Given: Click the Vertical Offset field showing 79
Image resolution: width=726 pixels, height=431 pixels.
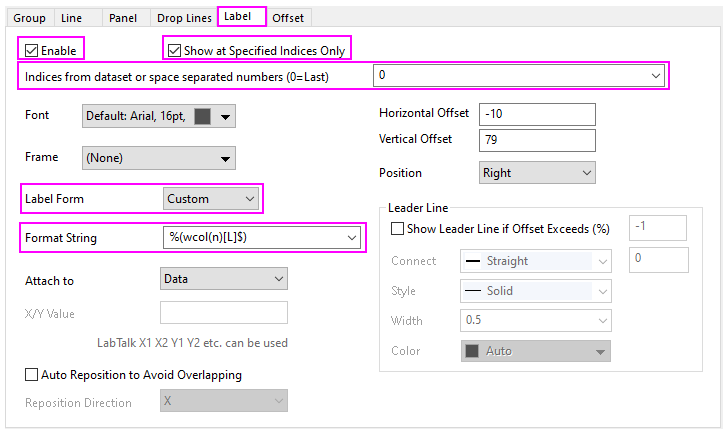Looking at the screenshot, I should [x=537, y=140].
